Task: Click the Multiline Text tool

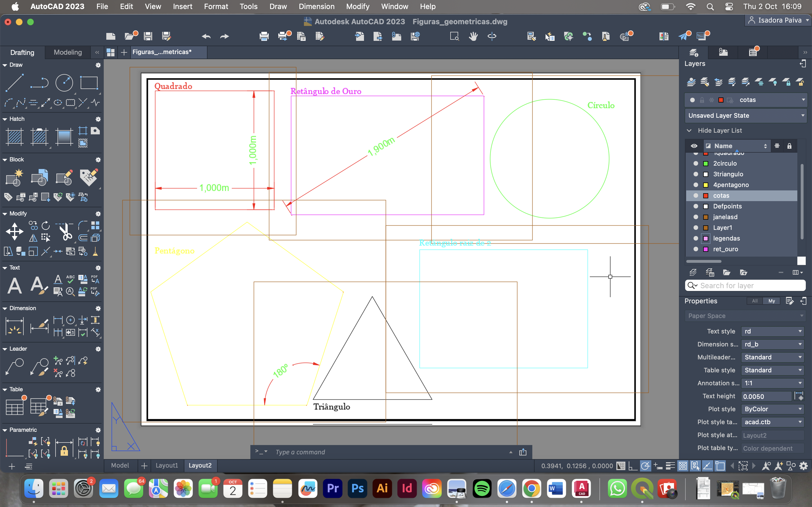Action: [15, 285]
